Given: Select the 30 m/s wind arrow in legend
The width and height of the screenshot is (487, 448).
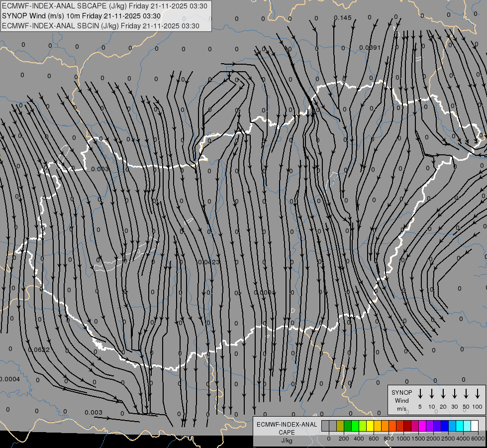Looking at the screenshot, I should tap(455, 394).
